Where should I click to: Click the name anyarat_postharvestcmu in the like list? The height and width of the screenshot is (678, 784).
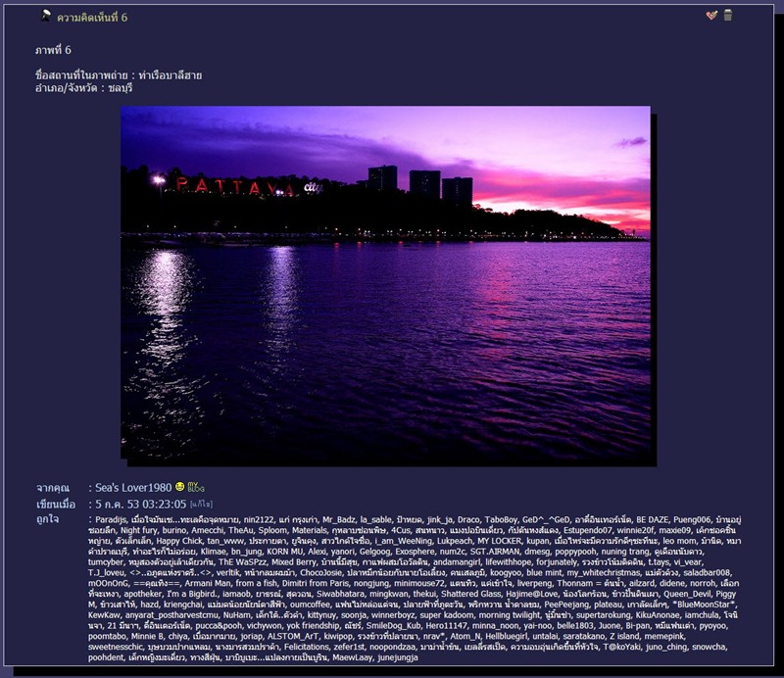[x=171, y=614]
